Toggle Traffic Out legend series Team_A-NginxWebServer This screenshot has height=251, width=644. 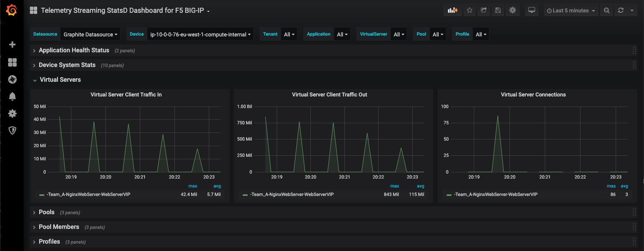(x=292, y=194)
